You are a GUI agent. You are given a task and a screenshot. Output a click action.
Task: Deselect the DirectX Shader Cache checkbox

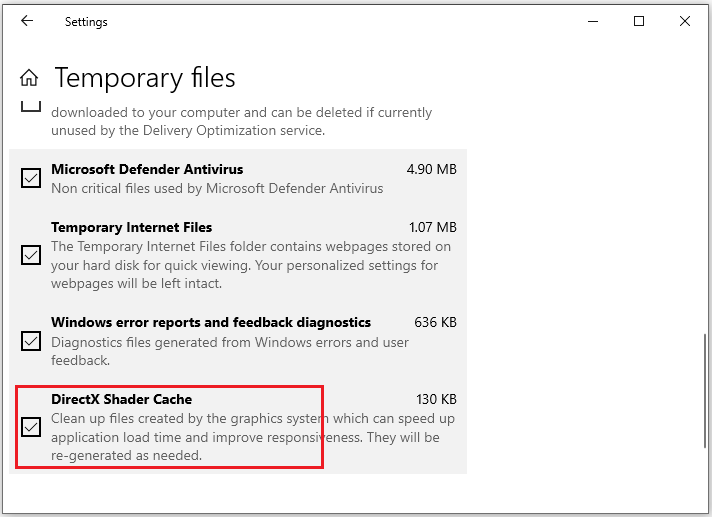coord(31,427)
